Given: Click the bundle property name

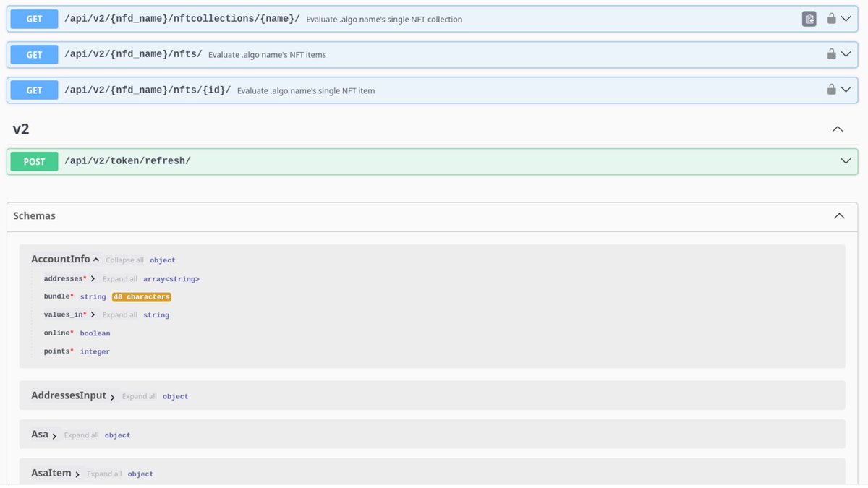Looking at the screenshot, I should point(56,297).
